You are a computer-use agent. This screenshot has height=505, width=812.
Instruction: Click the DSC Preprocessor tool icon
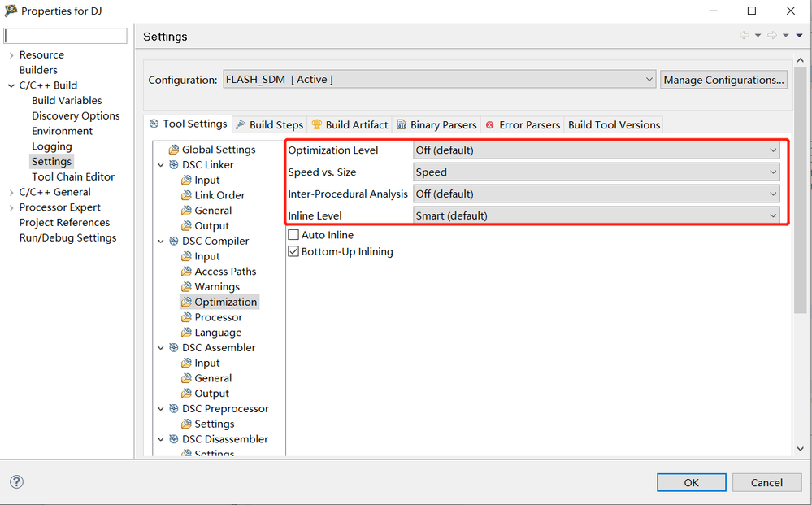coord(173,408)
